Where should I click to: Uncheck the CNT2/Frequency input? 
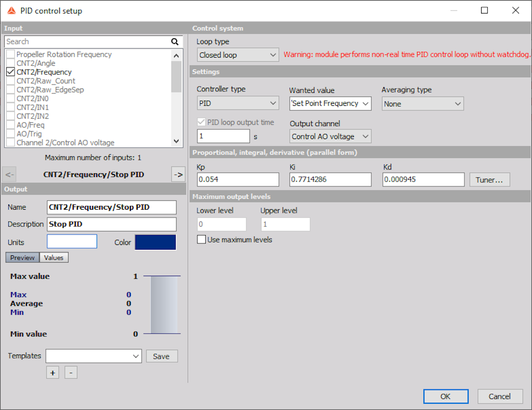[x=10, y=72]
